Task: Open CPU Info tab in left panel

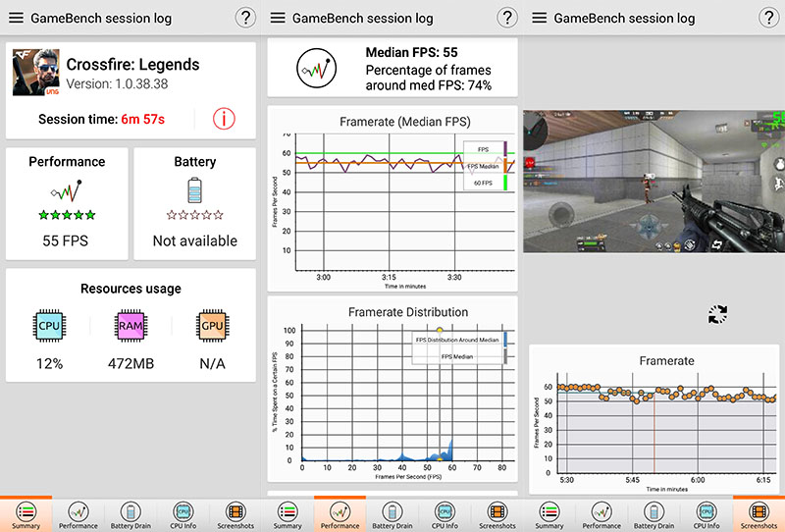Action: (x=183, y=515)
